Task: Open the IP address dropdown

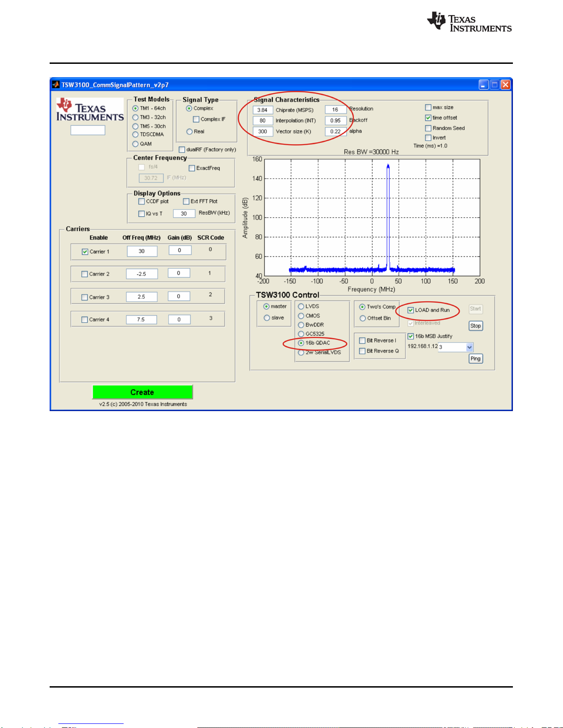Action: [x=469, y=347]
